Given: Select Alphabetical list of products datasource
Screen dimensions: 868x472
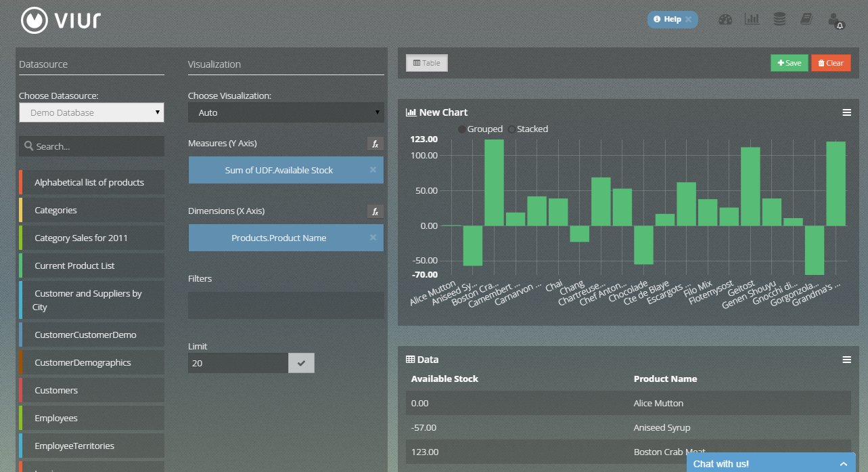Looking at the screenshot, I should click(x=91, y=182).
